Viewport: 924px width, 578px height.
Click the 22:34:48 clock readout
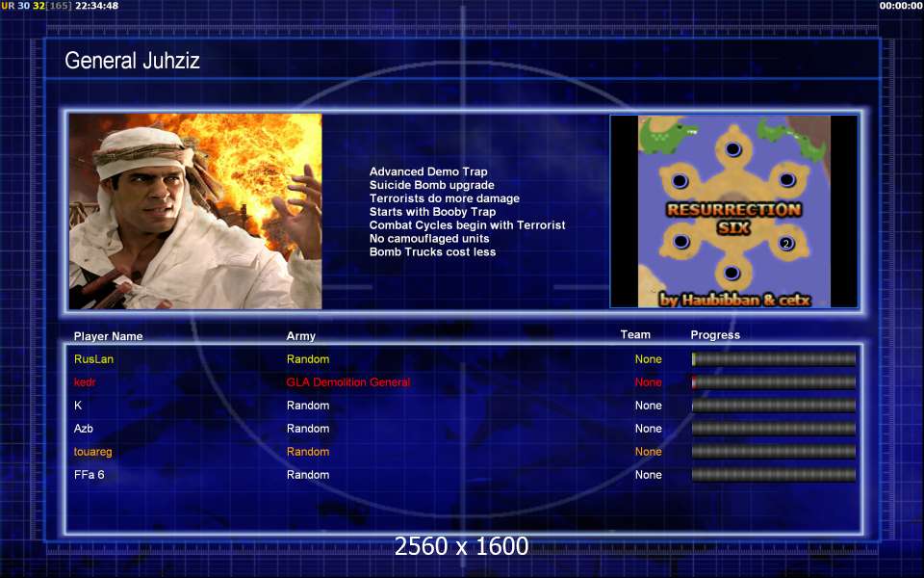coord(96,6)
